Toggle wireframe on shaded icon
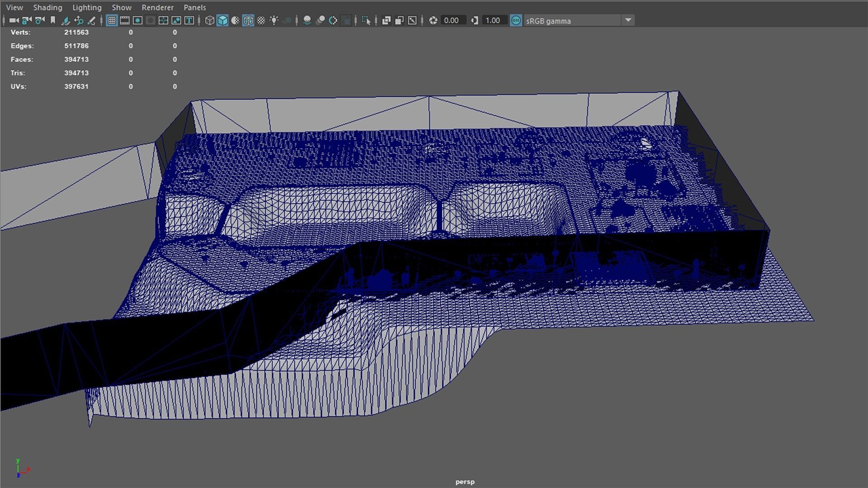 [248, 20]
